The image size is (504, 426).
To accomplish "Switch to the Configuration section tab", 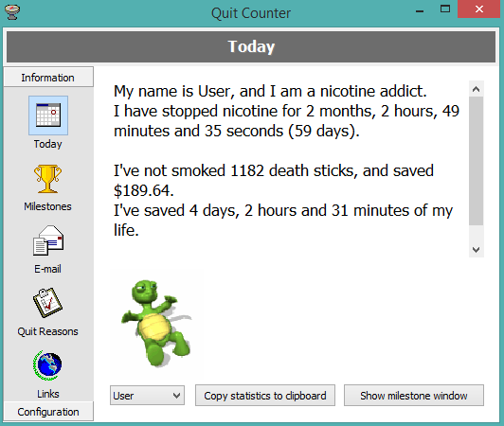I will point(48,412).
